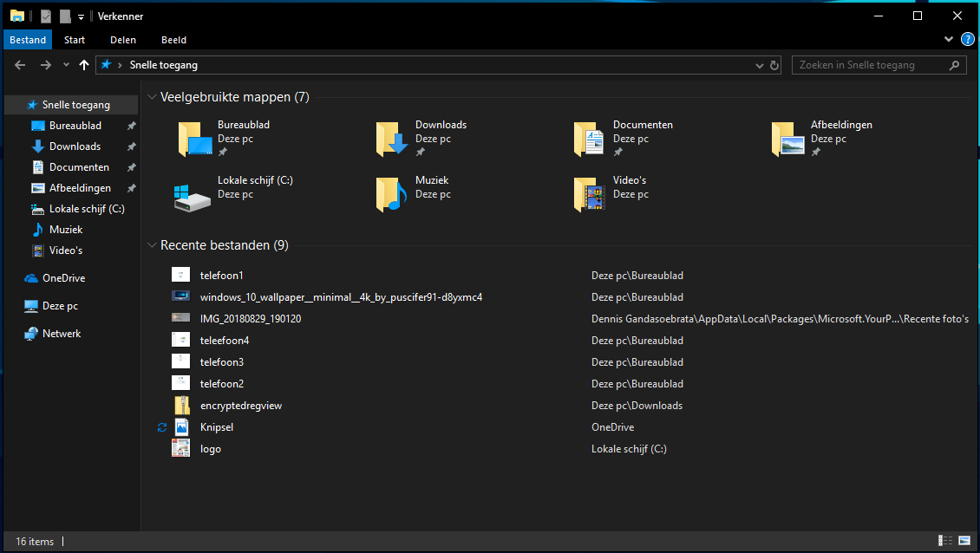Switch to the Delen ribbon tab

pos(123,40)
